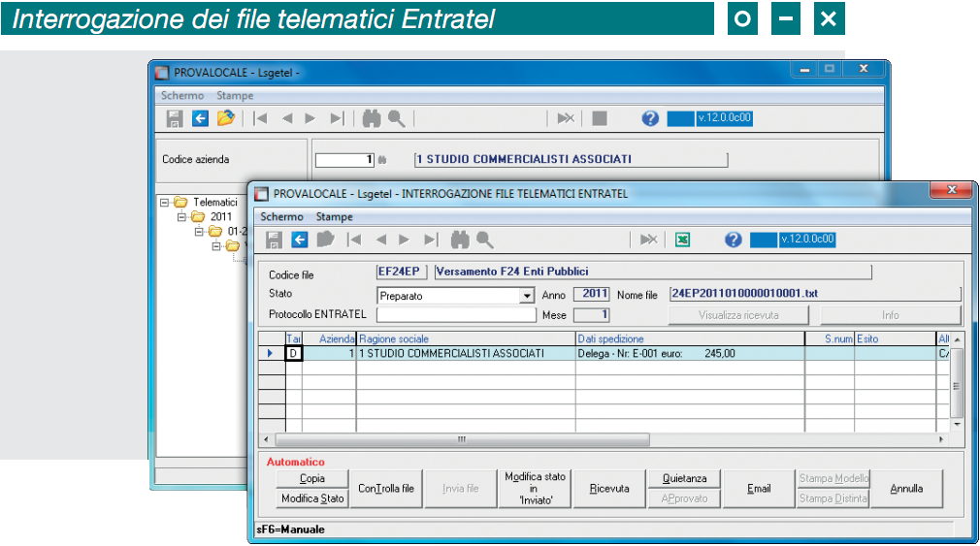This screenshot has width=980, height=546.
Task: Click the save floppy icon in front window toolbar
Action: point(274,240)
